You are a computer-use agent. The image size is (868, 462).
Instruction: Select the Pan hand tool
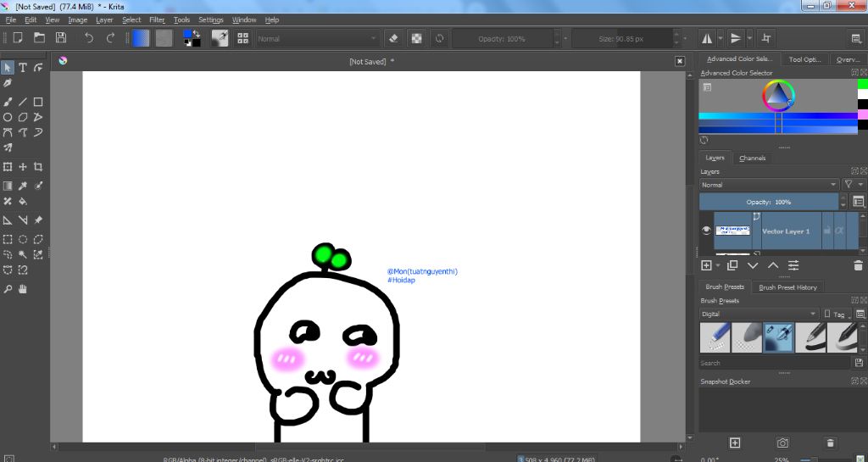(23, 289)
